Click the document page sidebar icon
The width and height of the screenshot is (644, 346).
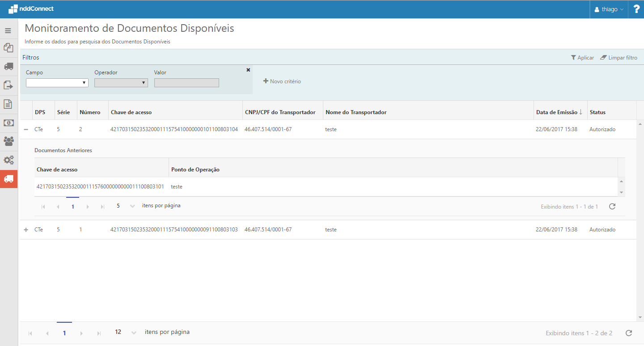pyautogui.click(x=8, y=104)
